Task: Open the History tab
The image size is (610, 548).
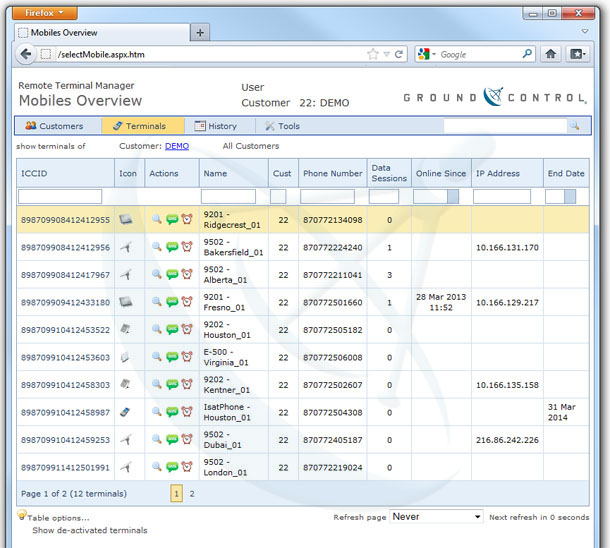Action: point(216,126)
